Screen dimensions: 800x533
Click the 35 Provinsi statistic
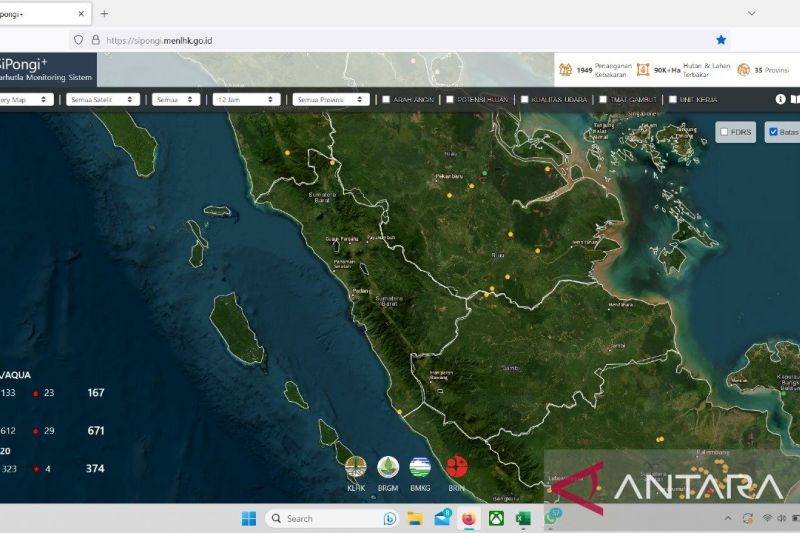click(764, 70)
